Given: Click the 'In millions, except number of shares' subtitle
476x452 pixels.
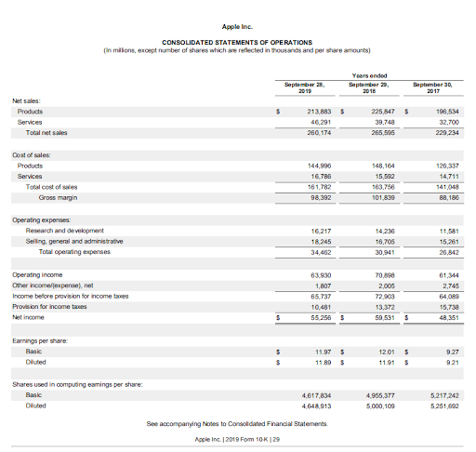Looking at the screenshot, I should [237, 50].
